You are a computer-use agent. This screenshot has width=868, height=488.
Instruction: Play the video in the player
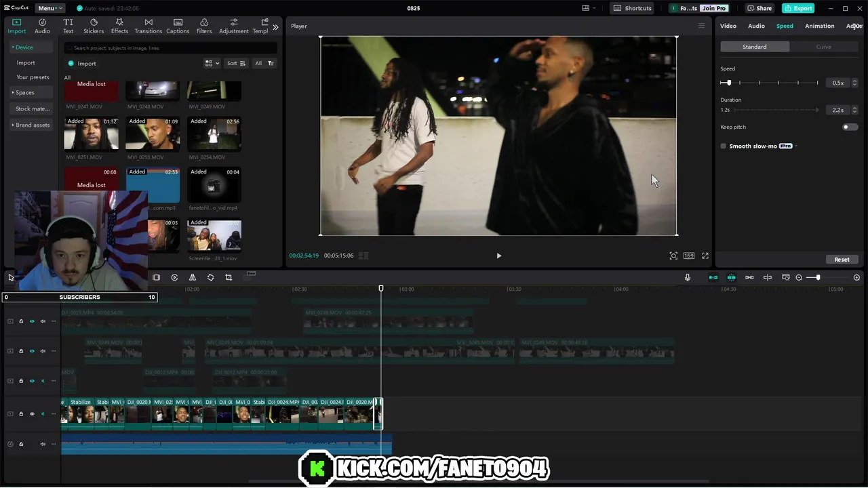(x=499, y=256)
